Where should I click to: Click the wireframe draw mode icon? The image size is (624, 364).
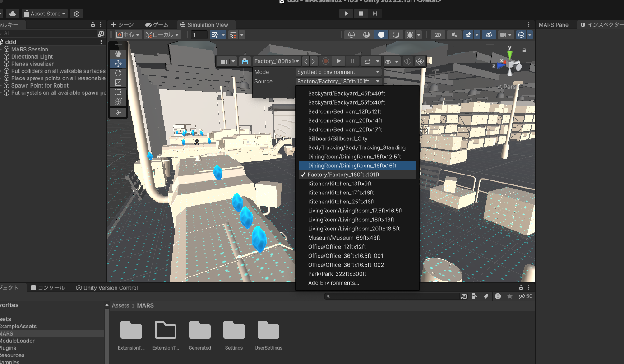click(352, 35)
